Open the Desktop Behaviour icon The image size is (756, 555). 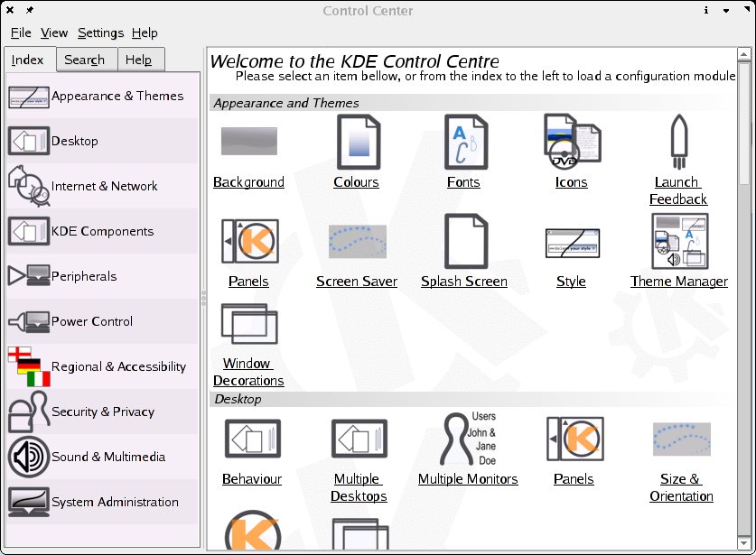(x=253, y=439)
